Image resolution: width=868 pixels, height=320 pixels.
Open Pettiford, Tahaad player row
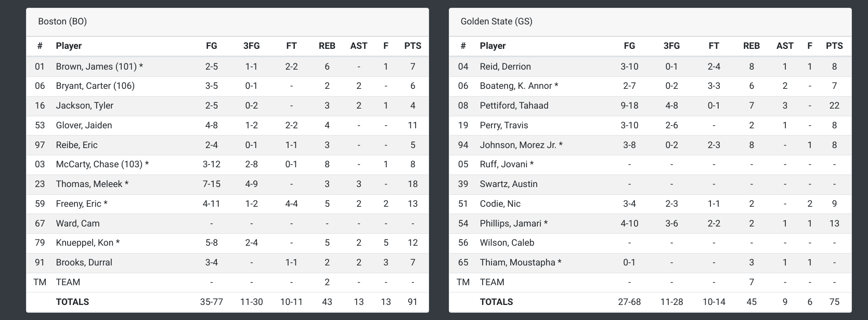point(650,105)
